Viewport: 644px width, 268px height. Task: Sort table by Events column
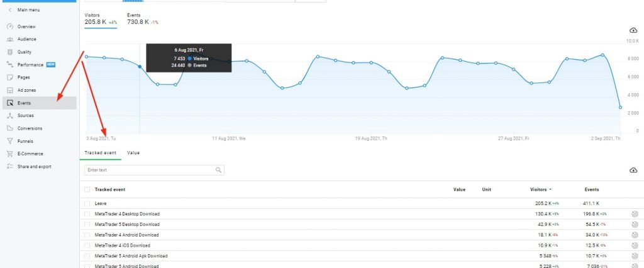(591, 190)
